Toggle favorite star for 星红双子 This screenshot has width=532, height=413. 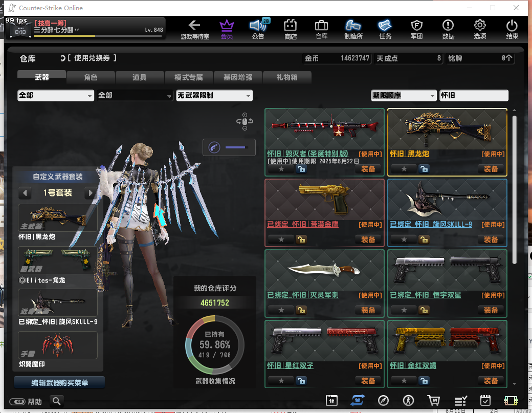point(281,380)
